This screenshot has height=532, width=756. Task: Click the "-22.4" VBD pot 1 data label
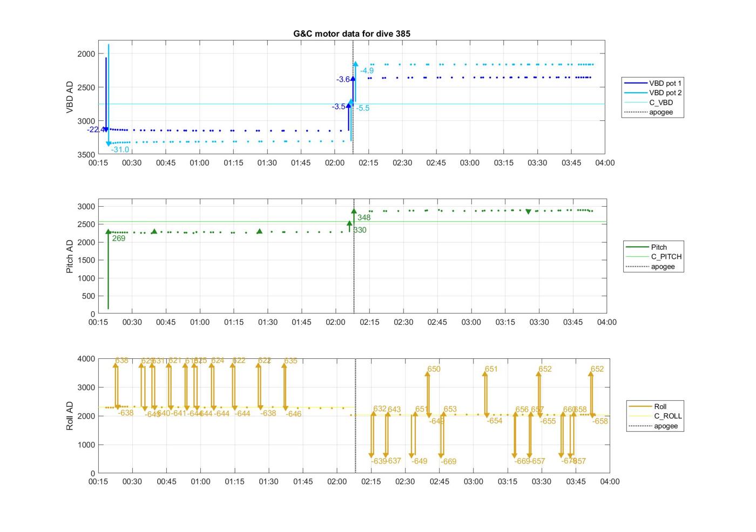(x=96, y=129)
